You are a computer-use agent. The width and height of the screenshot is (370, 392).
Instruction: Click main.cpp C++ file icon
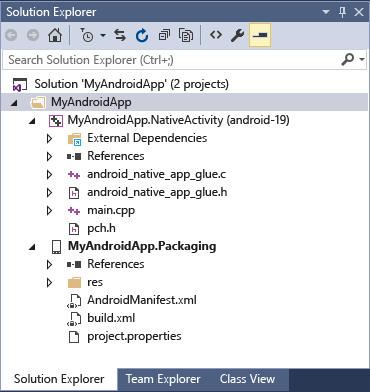coord(74,211)
